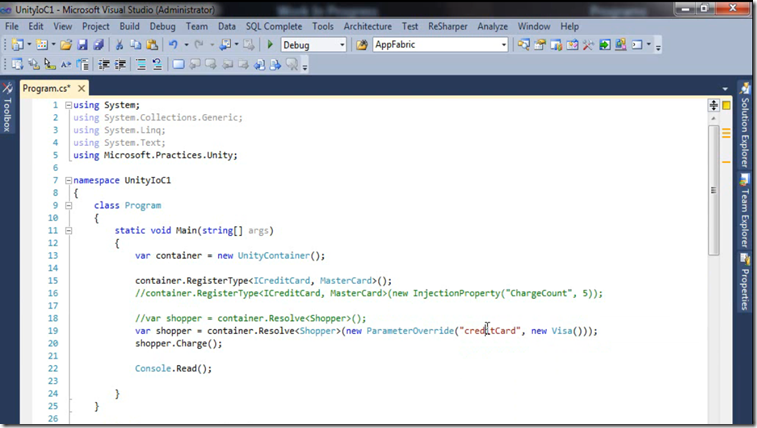The image size is (757, 428).
Task: Open the Add New Item dropdown arrow
Action: coord(54,45)
